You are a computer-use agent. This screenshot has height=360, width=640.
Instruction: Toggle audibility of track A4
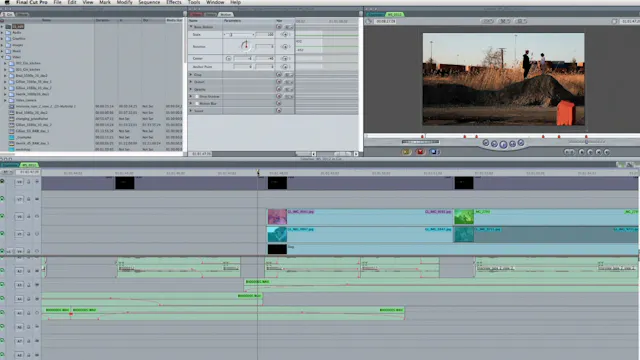[2, 298]
